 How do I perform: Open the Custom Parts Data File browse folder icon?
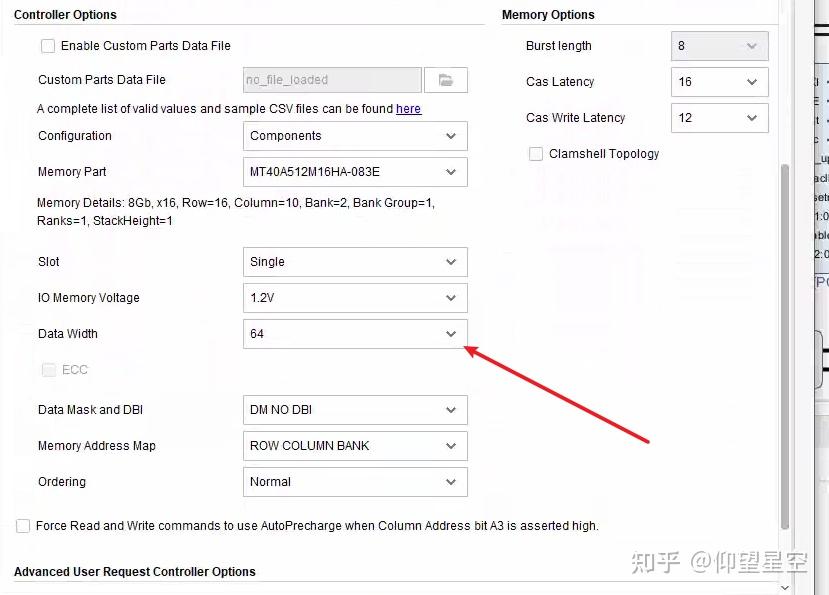[446, 79]
